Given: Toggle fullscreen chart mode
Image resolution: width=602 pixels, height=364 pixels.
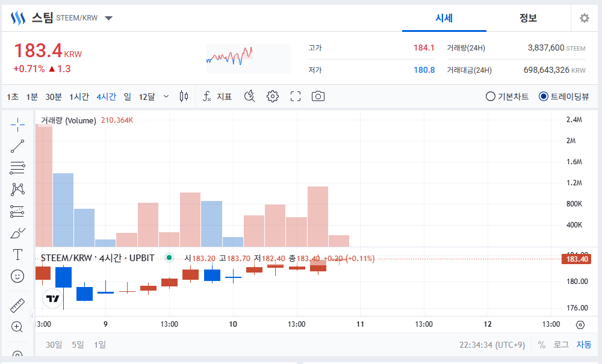Looking at the screenshot, I should 296,96.
